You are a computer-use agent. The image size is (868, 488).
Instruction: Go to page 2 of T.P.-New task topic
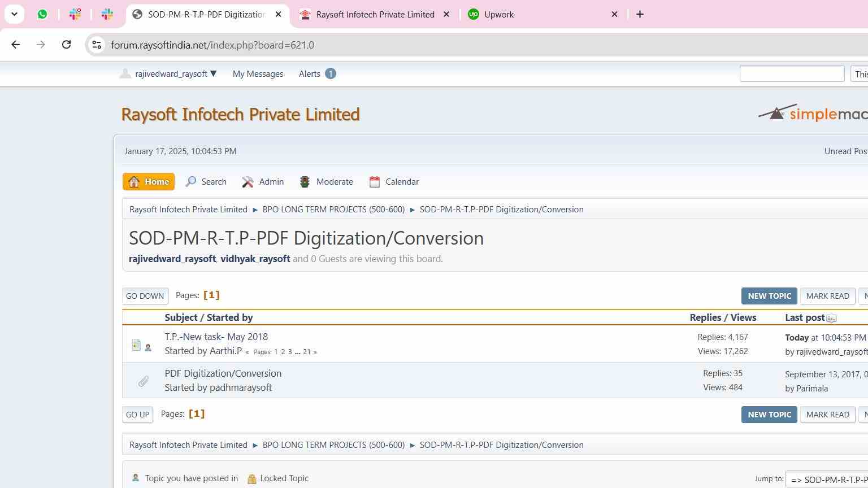(283, 352)
